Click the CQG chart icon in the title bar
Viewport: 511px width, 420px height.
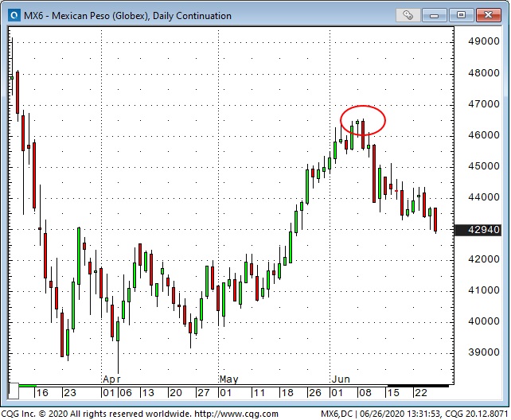(x=14, y=15)
